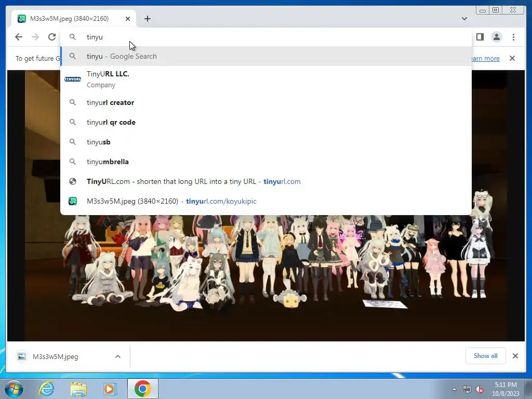Select the tinyusb suggestion
532x399 pixels.
pyautogui.click(x=266, y=142)
